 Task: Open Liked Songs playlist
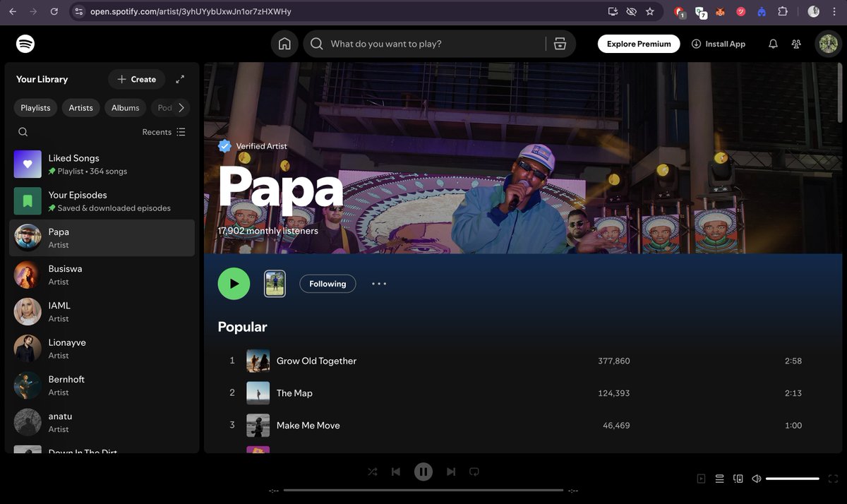pos(102,164)
